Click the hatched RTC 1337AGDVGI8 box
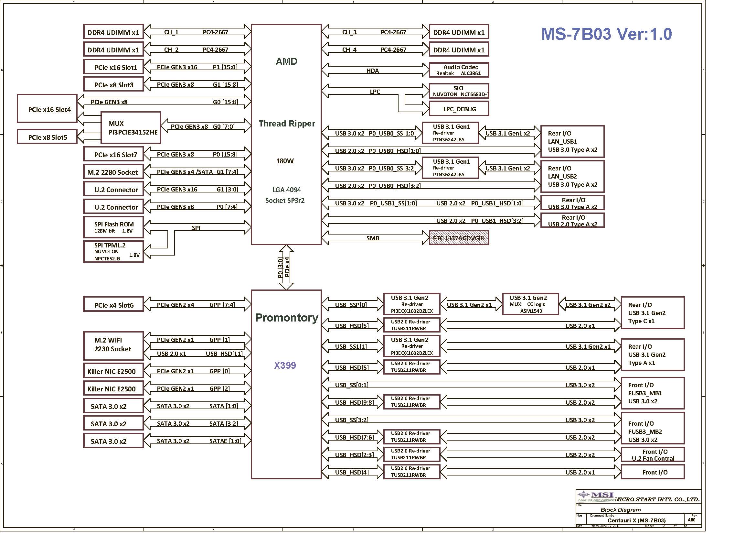Image resolution: width=756 pixels, height=535 pixels. pyautogui.click(x=459, y=238)
